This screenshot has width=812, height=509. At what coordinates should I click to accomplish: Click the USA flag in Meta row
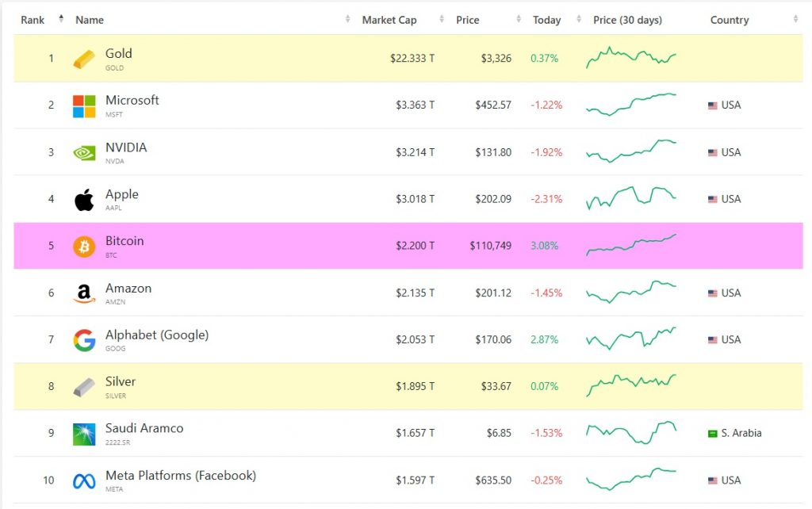pyautogui.click(x=713, y=480)
